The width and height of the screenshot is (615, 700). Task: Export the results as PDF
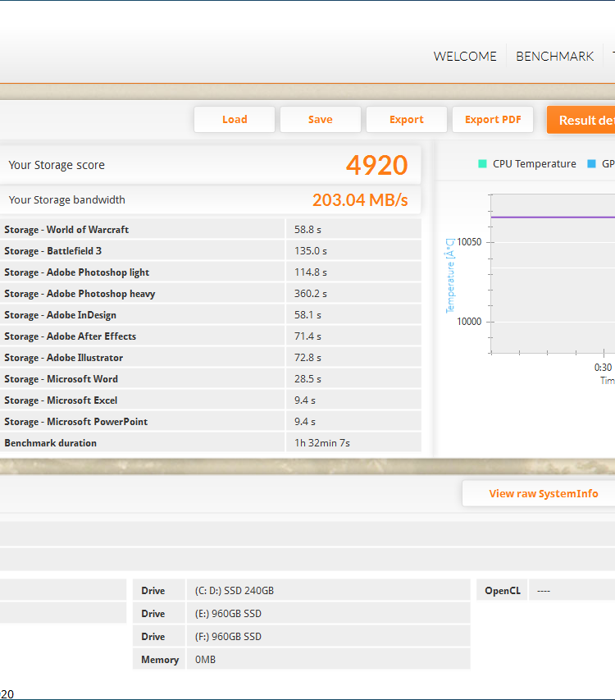click(493, 120)
